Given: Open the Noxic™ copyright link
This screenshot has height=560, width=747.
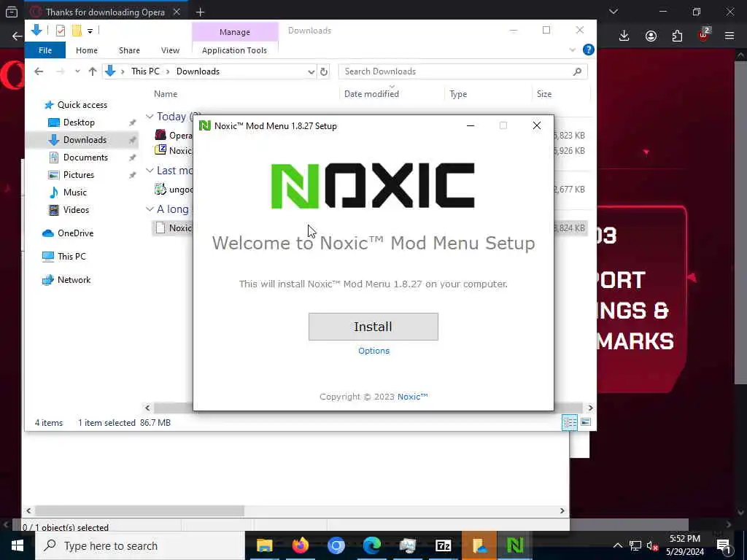Looking at the screenshot, I should pos(413,397).
